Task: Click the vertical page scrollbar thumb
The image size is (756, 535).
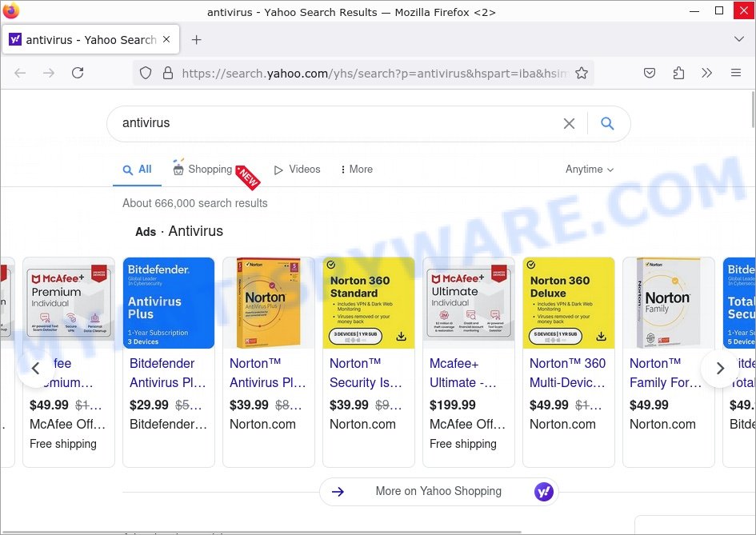Action: [x=753, y=109]
